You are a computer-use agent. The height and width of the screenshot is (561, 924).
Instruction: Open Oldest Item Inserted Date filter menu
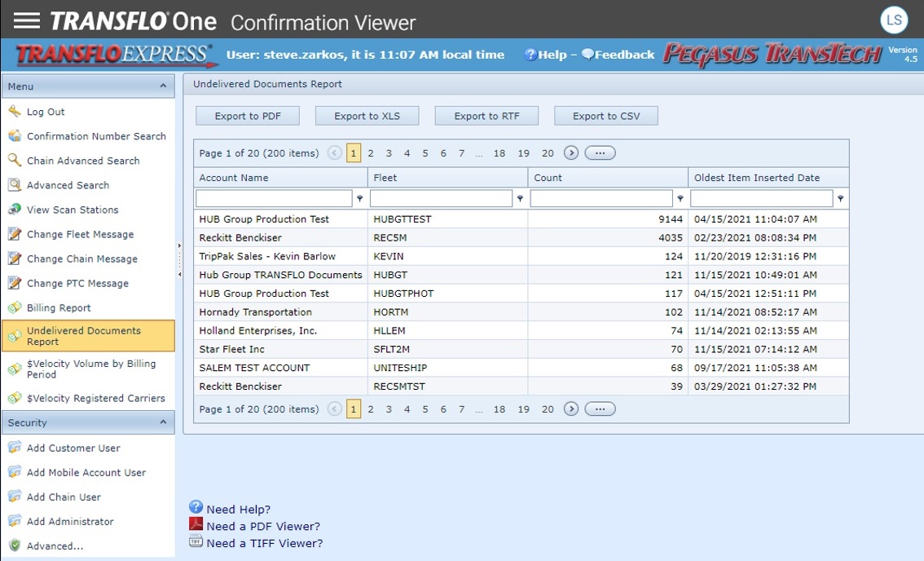(841, 199)
